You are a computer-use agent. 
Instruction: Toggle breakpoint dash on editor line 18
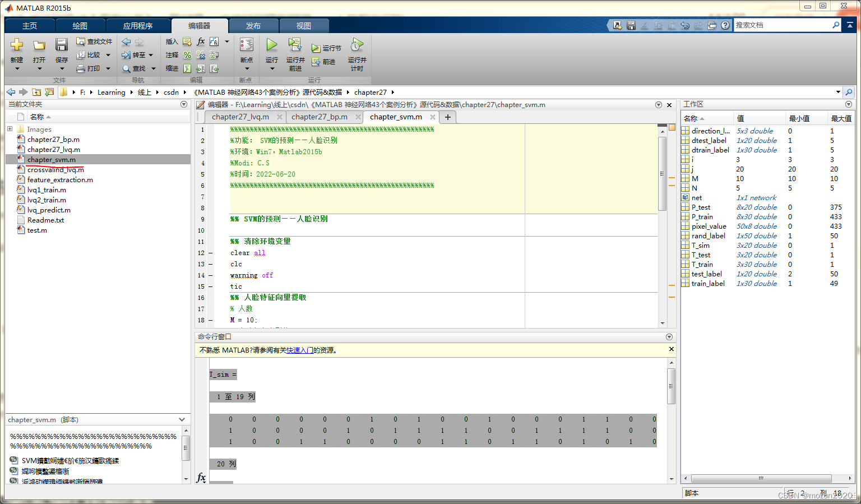(x=210, y=320)
